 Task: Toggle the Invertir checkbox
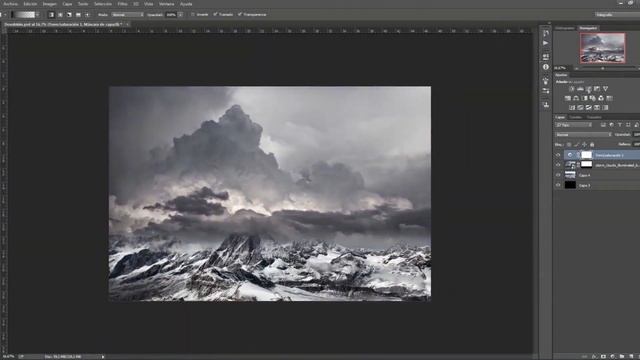[193, 15]
